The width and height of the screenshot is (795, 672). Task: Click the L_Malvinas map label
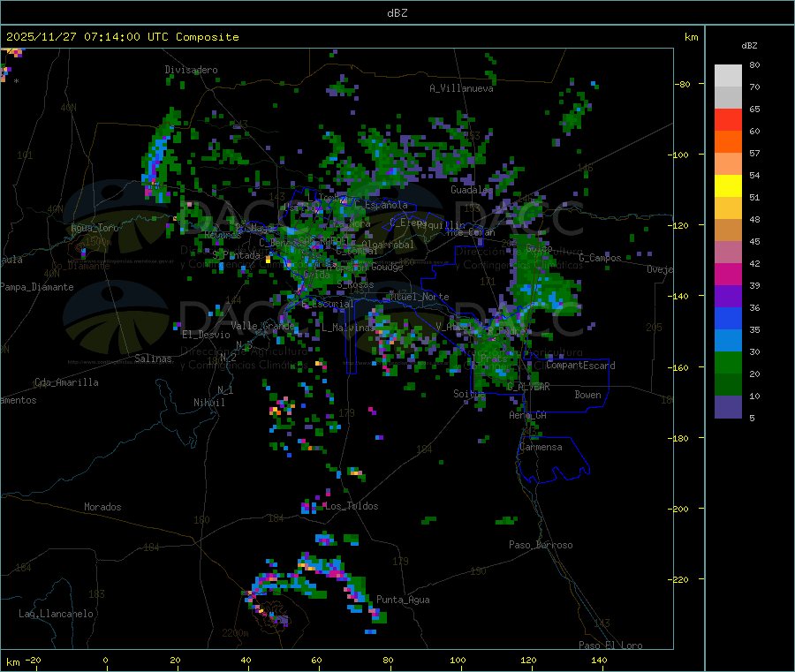click(348, 328)
